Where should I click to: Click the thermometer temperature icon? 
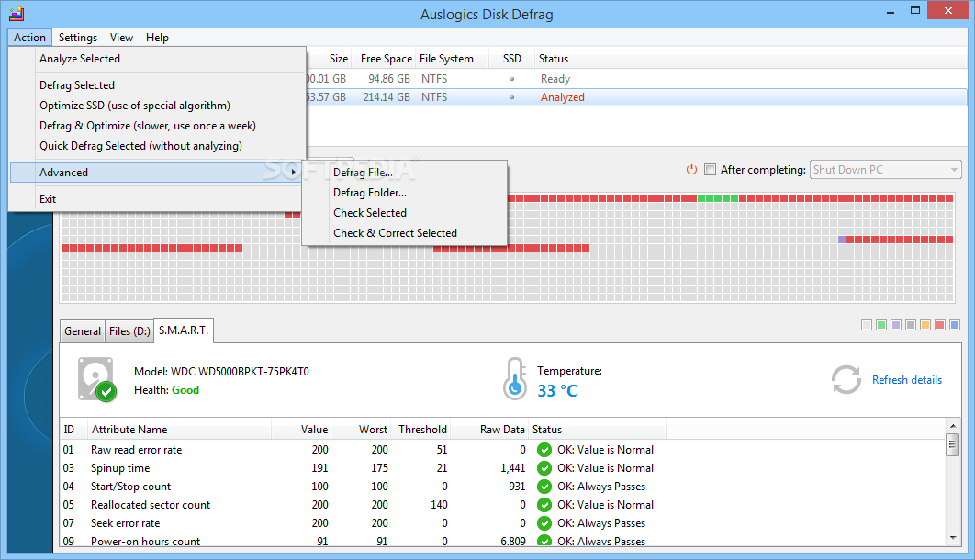point(515,378)
